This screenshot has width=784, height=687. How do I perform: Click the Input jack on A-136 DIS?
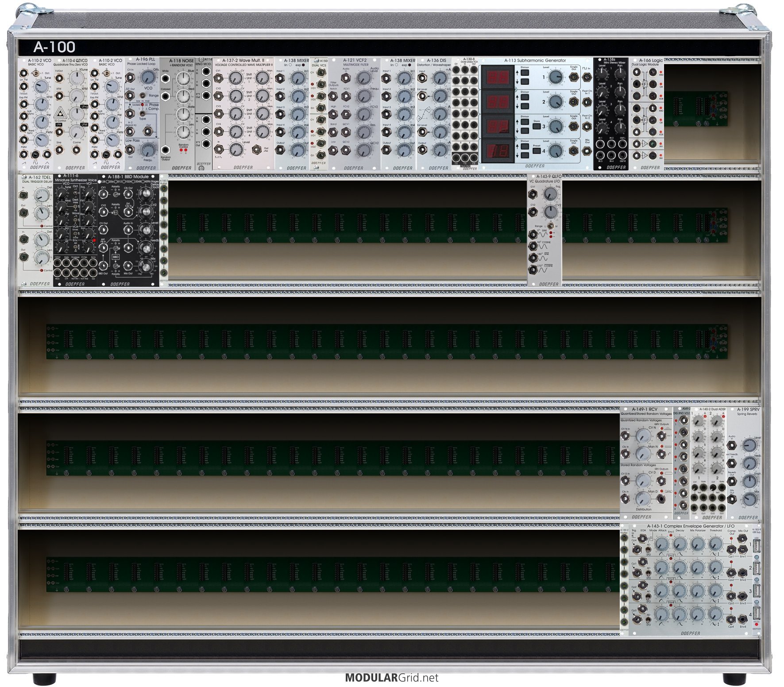click(x=422, y=79)
